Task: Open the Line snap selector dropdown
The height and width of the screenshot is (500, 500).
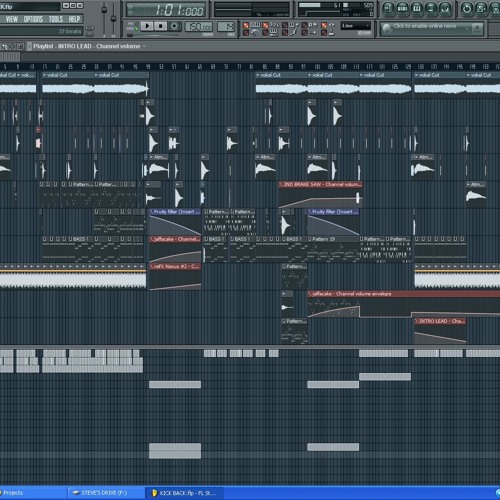Action: click(356, 26)
